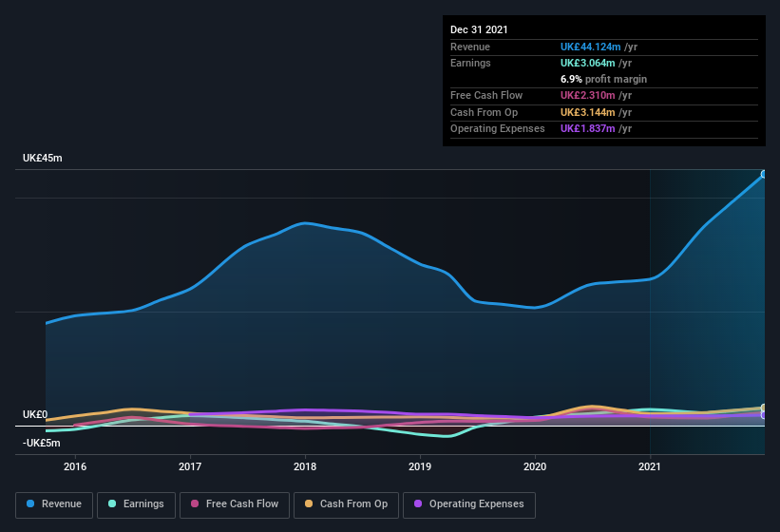Click the UK£44.124m revenue value

pyautogui.click(x=591, y=47)
